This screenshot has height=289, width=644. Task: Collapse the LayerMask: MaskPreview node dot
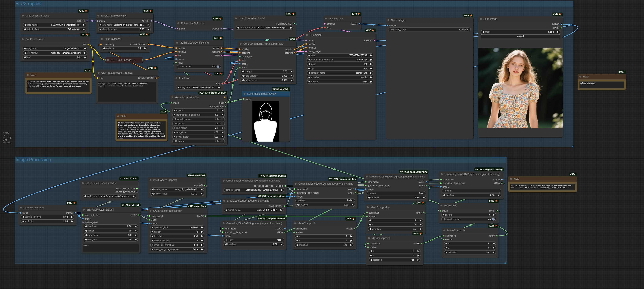[245, 94]
